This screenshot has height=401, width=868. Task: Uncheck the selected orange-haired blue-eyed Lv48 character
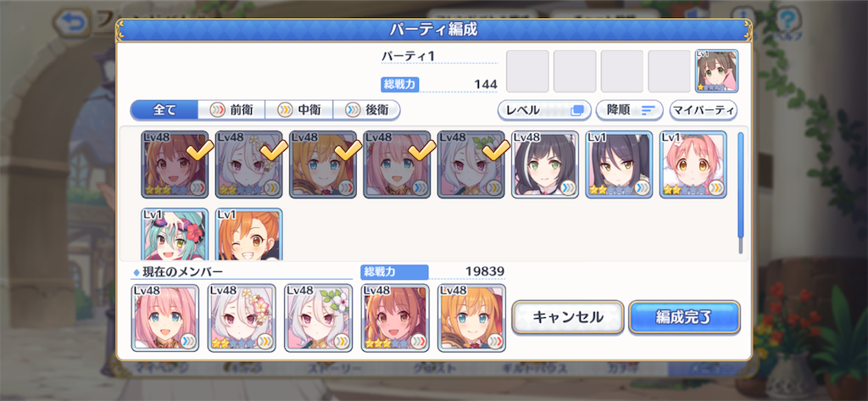click(323, 164)
